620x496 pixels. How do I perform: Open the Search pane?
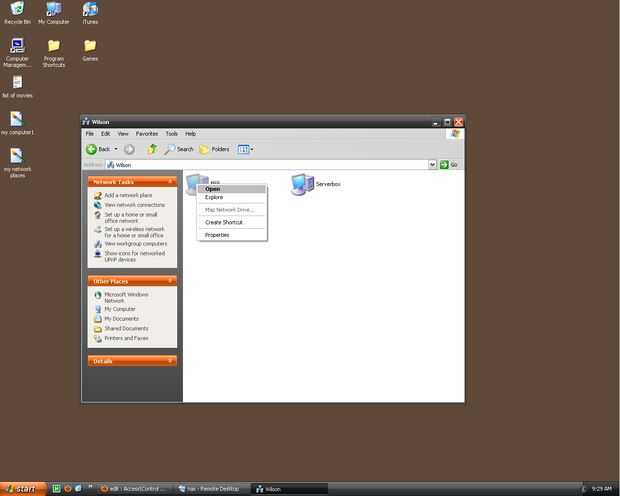point(179,149)
